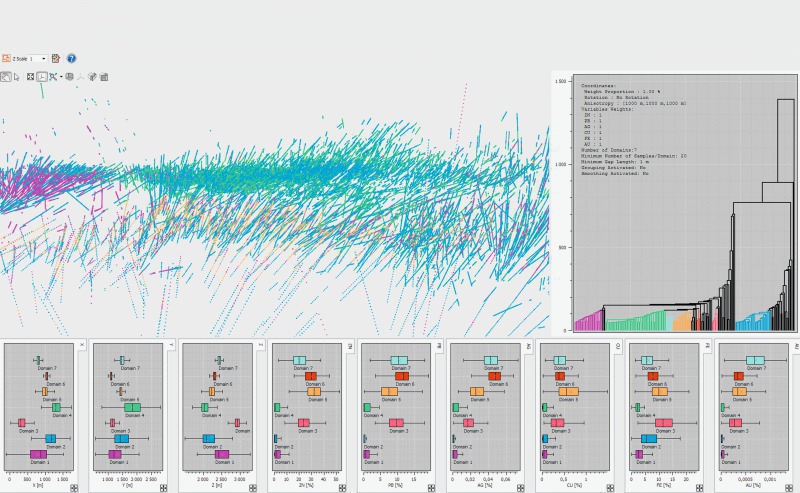Toggle the axes display button
Screen dimensions: 800x493
42,77
